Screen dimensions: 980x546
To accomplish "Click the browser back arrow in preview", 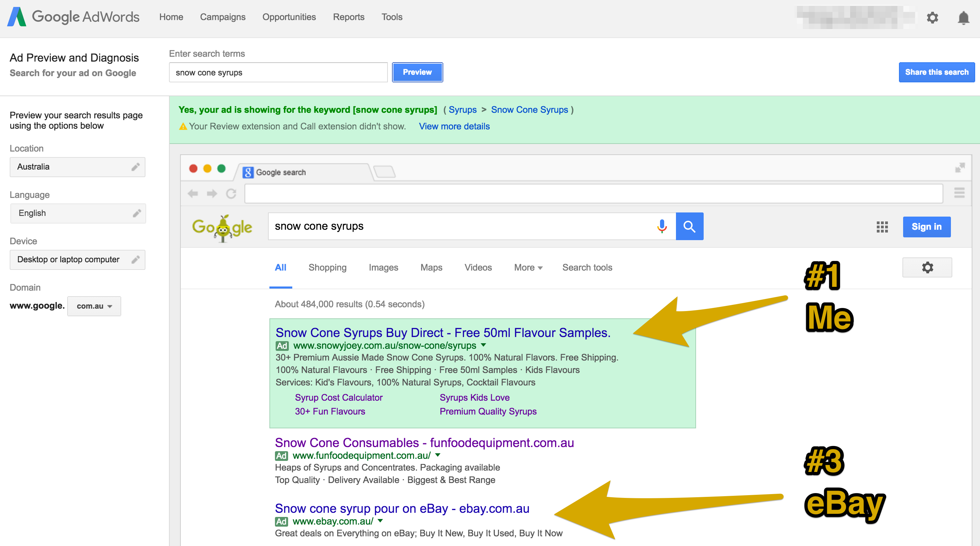I will point(193,194).
